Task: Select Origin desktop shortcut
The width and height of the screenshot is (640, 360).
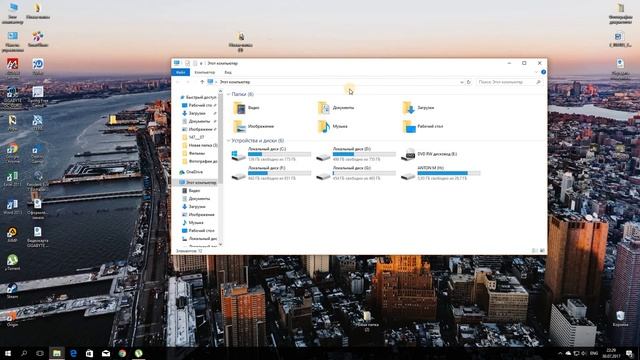Action: [x=12, y=319]
